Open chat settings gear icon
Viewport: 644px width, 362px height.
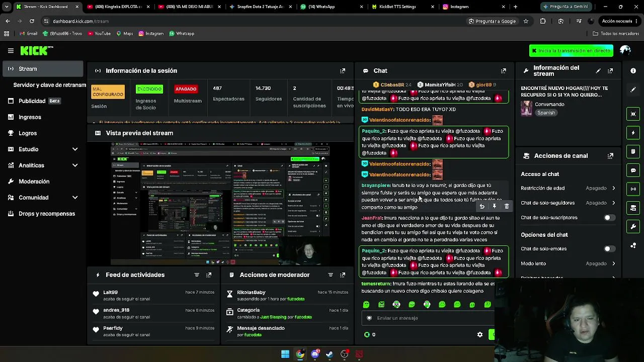480,334
